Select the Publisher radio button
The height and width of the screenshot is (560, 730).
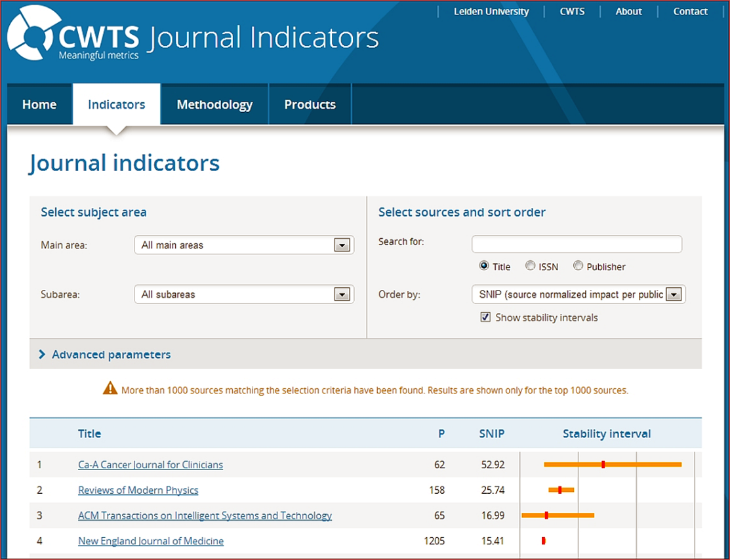(578, 266)
